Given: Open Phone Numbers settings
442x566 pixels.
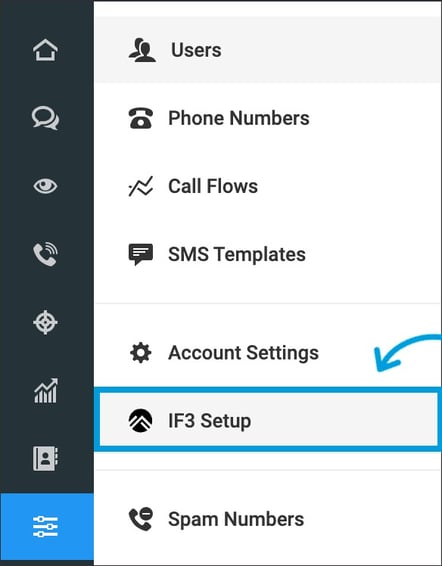Looking at the screenshot, I should click(x=267, y=118).
